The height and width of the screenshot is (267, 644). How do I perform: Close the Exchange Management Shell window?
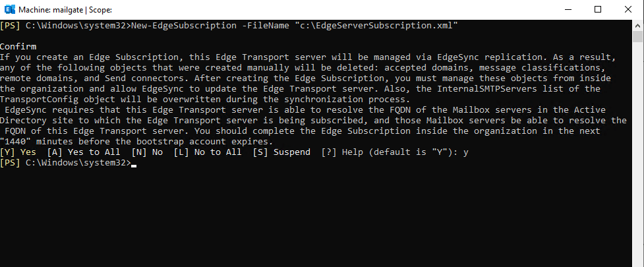click(x=628, y=9)
